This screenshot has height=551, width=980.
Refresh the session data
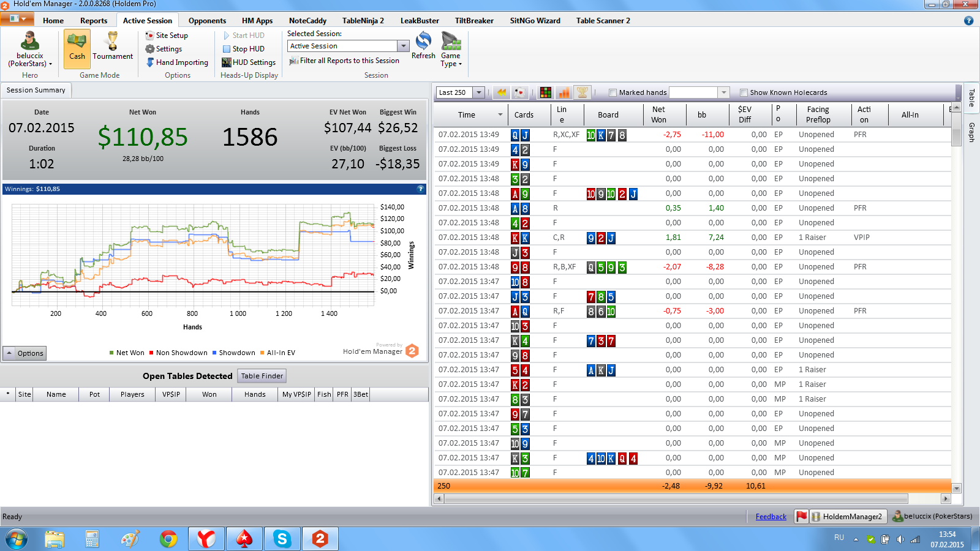423,46
